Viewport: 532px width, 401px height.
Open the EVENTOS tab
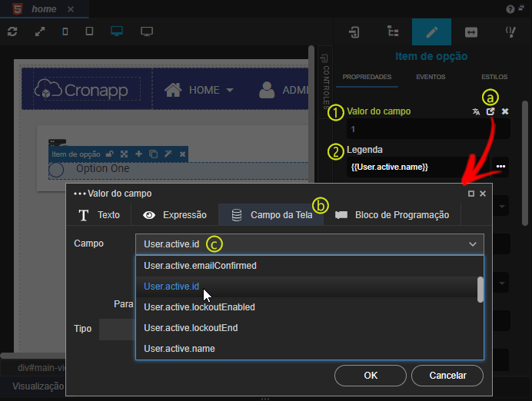click(431, 77)
